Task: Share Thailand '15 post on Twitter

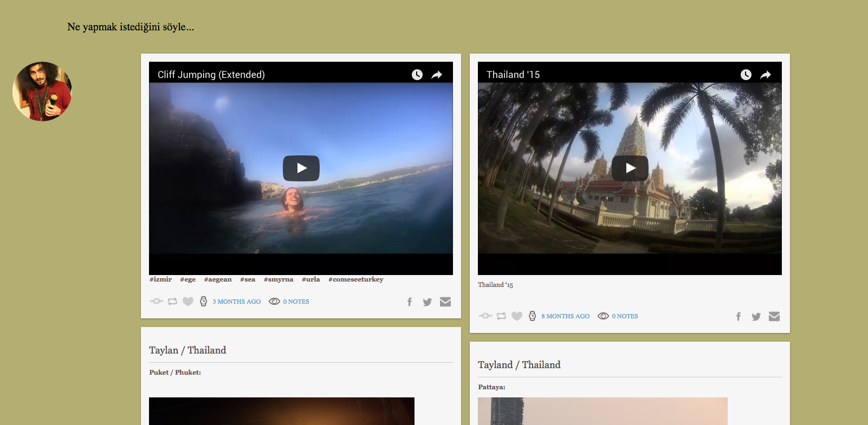Action: click(756, 317)
